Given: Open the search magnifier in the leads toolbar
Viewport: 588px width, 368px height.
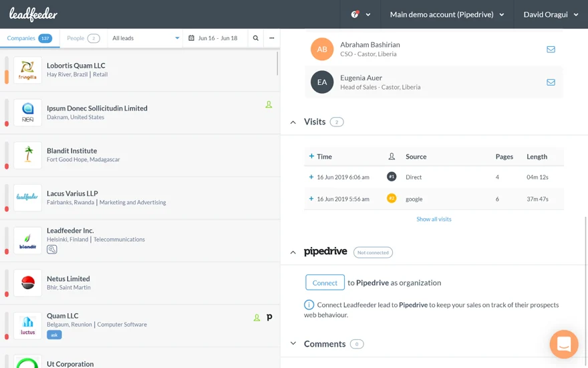Looking at the screenshot, I should pyautogui.click(x=255, y=38).
